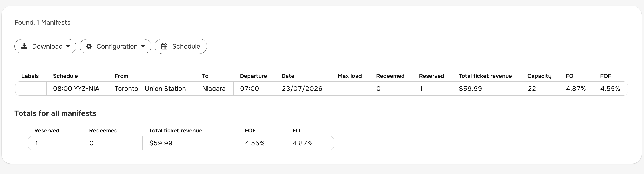This screenshot has height=174, width=644.
Task: Click the Configuration gear icon
Action: (89, 47)
